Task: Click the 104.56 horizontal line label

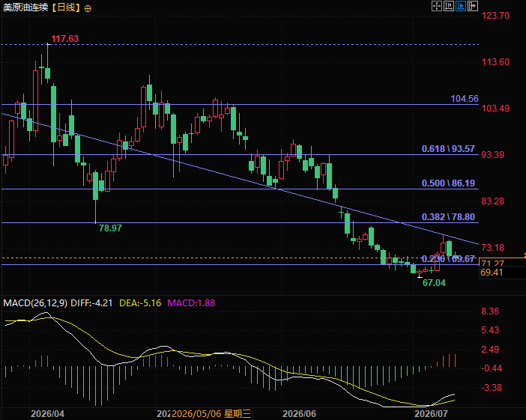Action: pyautogui.click(x=465, y=99)
